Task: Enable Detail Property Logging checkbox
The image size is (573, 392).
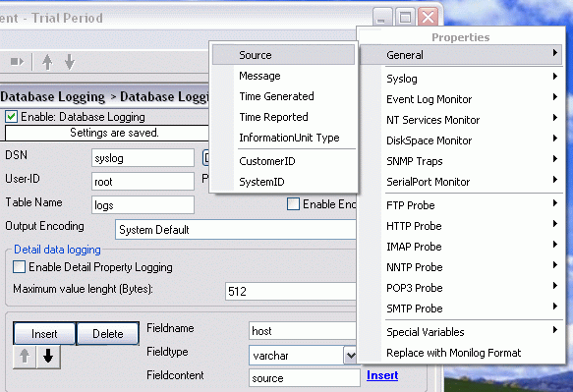Action: 19,267
